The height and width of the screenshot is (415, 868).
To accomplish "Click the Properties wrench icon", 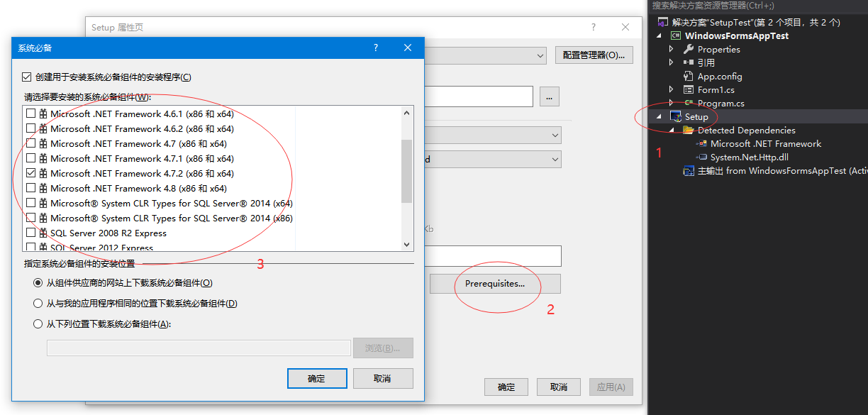I will 688,49.
